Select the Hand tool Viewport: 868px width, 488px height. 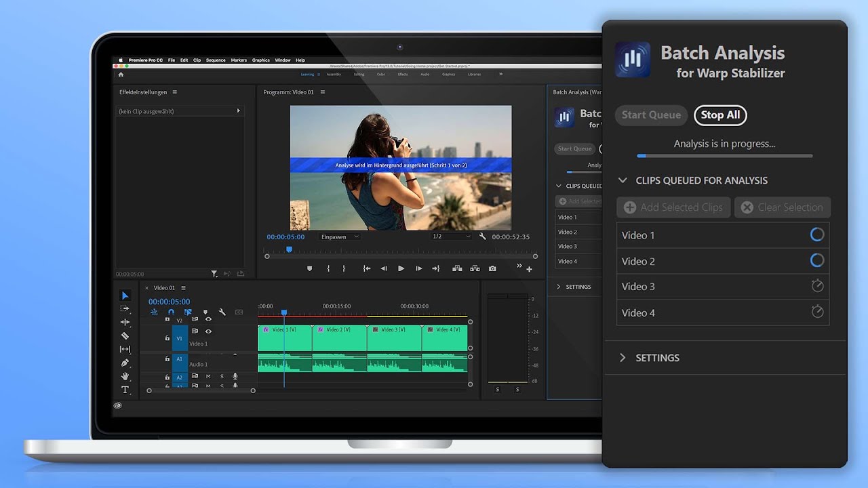[x=125, y=376]
